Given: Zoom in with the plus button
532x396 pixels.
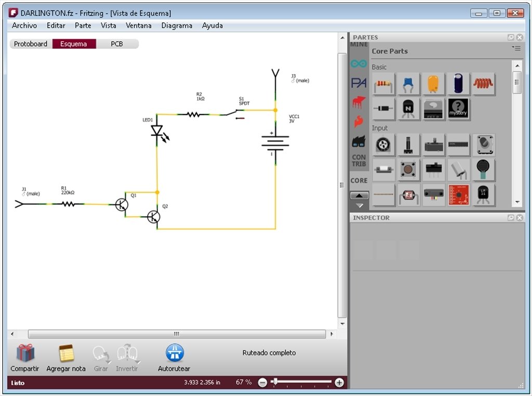Looking at the screenshot, I should 339,383.
